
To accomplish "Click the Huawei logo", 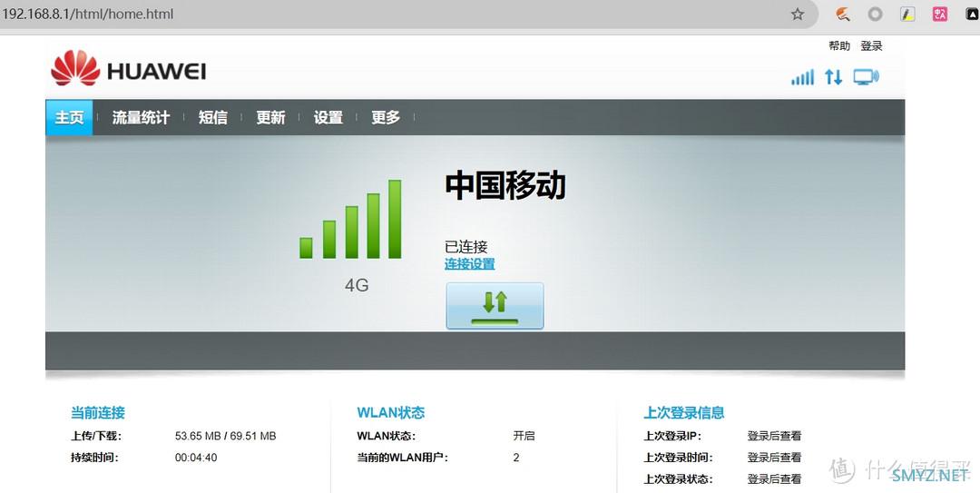I will pos(128,68).
